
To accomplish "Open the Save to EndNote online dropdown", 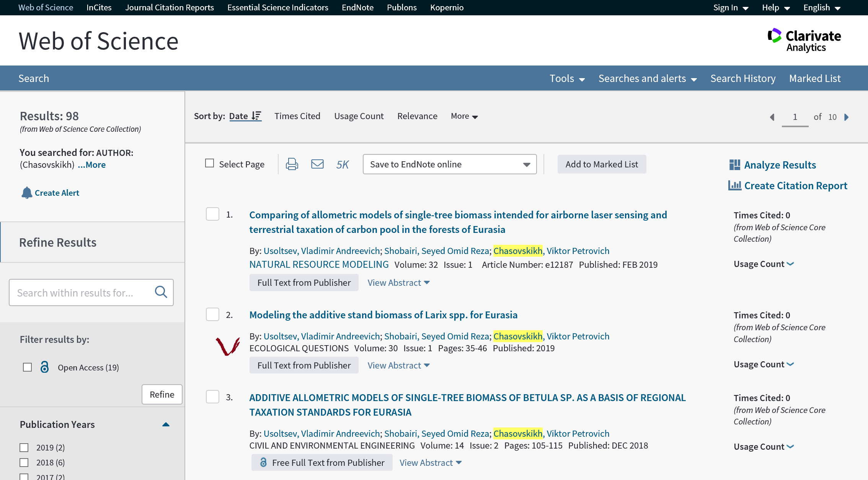I will click(x=450, y=164).
